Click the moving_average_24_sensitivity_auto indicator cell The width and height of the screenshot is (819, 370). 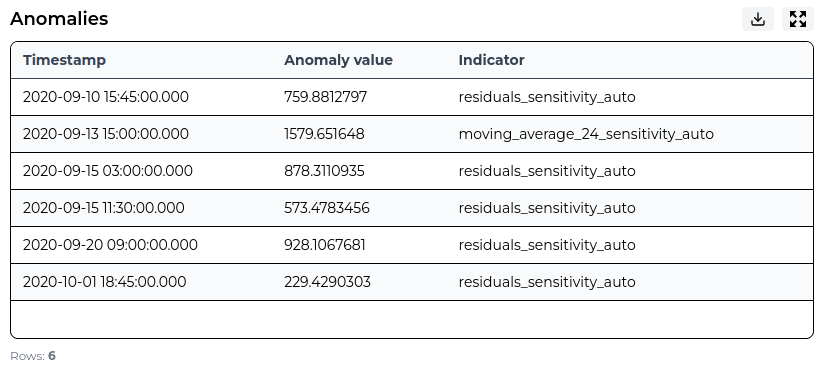[586, 134]
